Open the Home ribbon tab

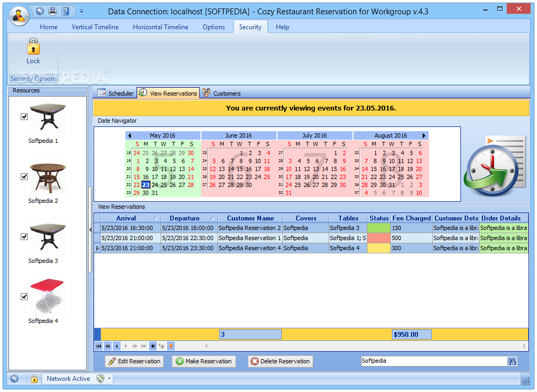pyautogui.click(x=48, y=27)
